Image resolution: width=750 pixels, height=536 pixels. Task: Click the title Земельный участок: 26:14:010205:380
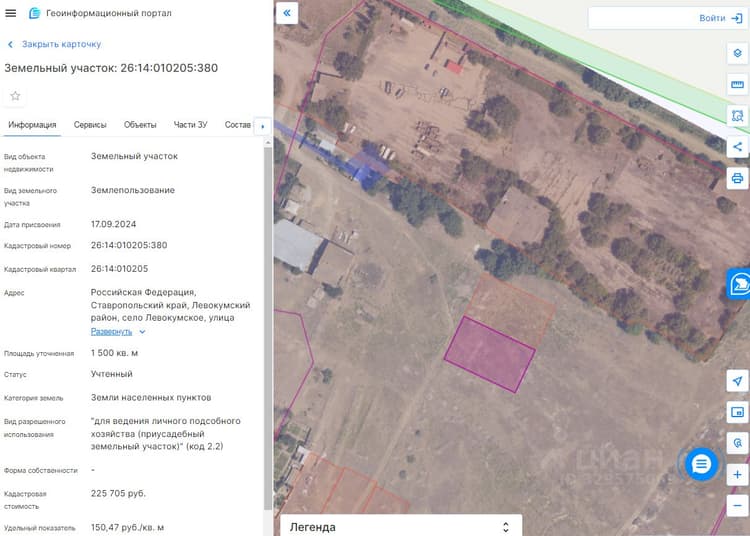111,68
